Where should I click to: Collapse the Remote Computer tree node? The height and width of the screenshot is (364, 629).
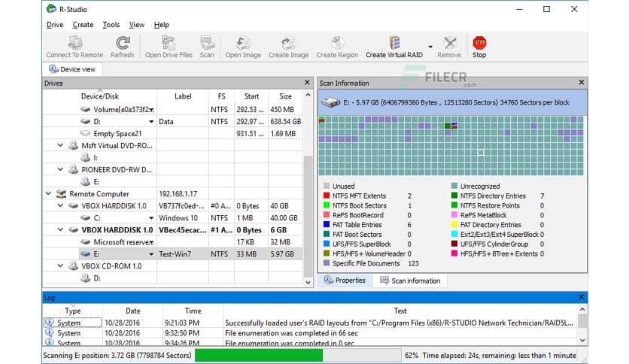pyautogui.click(x=50, y=193)
